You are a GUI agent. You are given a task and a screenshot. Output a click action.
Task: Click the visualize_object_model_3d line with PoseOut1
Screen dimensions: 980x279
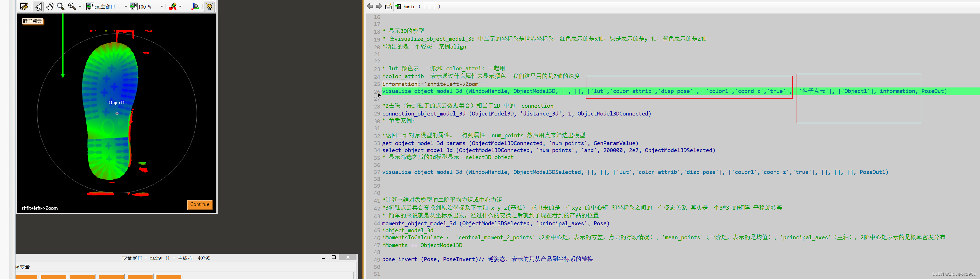point(635,172)
